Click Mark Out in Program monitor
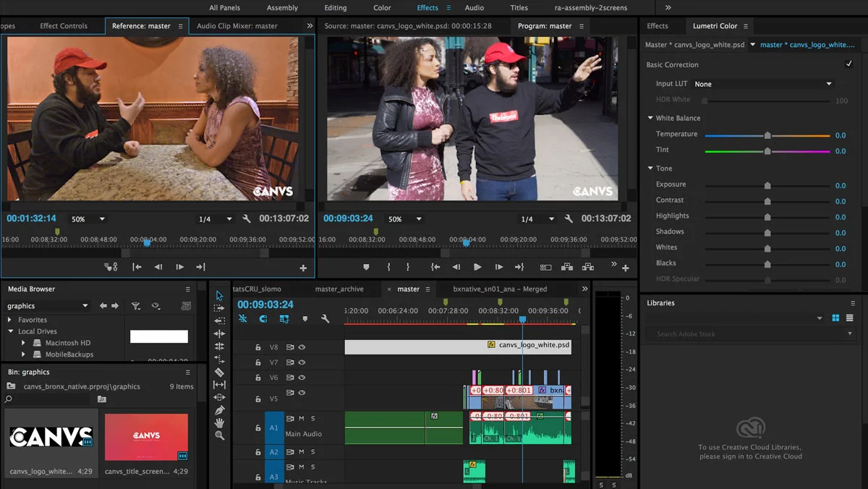The height and width of the screenshot is (489, 868). click(408, 267)
